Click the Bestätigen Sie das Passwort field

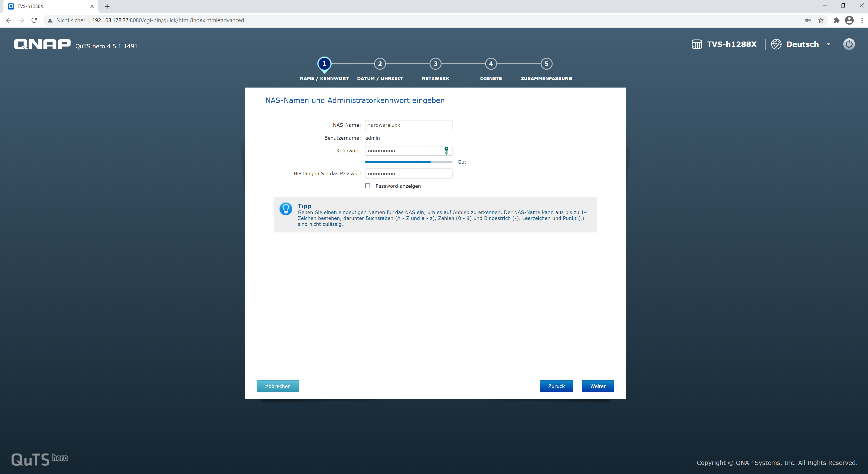point(408,174)
